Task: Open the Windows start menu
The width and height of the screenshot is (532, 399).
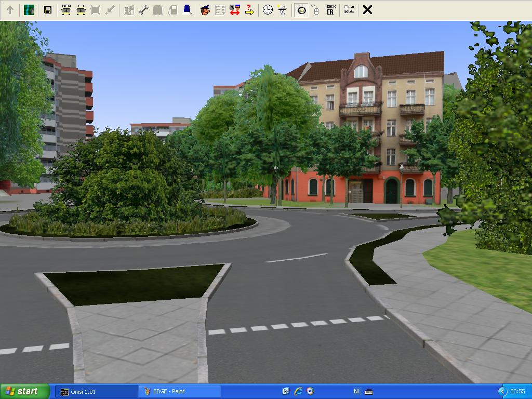Action: tap(25, 391)
